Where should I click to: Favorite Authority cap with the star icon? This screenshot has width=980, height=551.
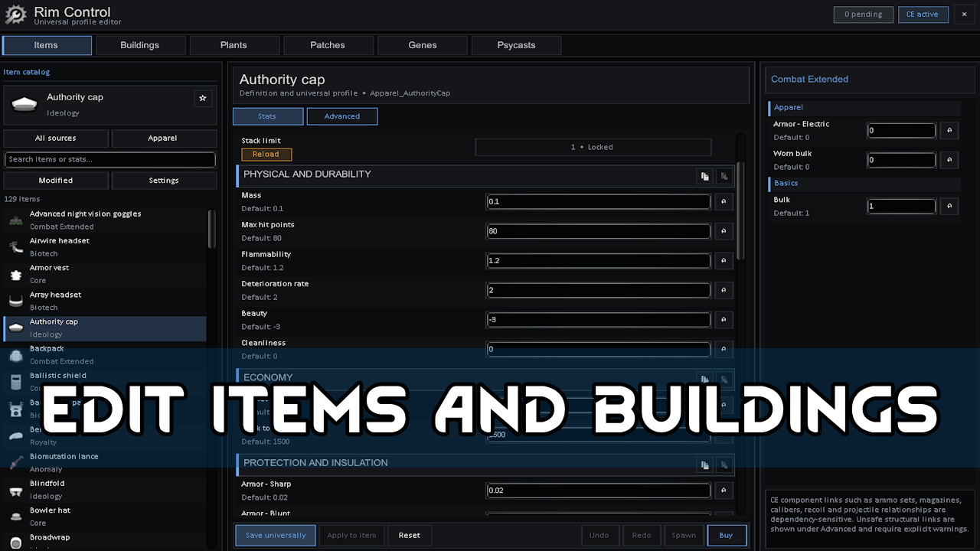coord(203,99)
